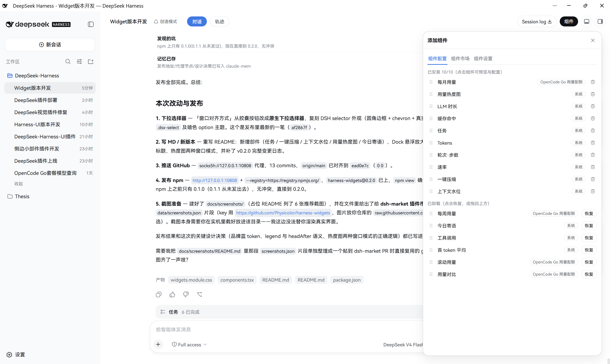610x364 pixels.
Task: Grab the drag handle of 每周用量
Action: [x=431, y=213]
